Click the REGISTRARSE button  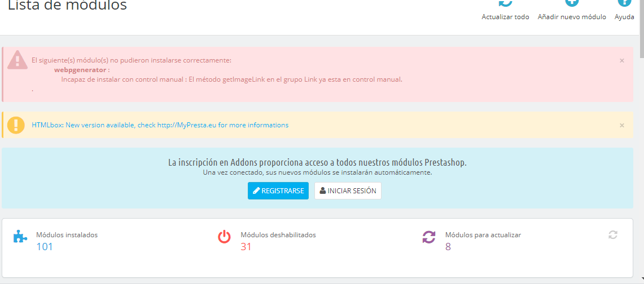click(x=278, y=191)
